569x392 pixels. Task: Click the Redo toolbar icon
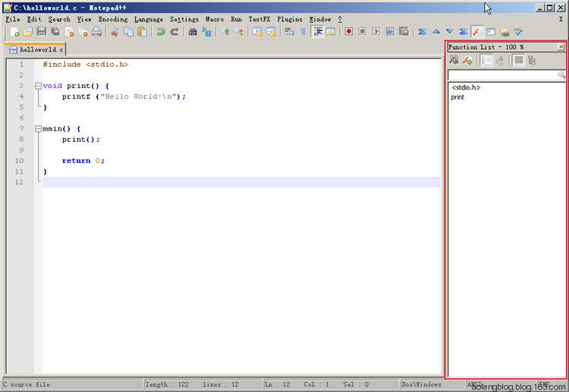tap(174, 32)
